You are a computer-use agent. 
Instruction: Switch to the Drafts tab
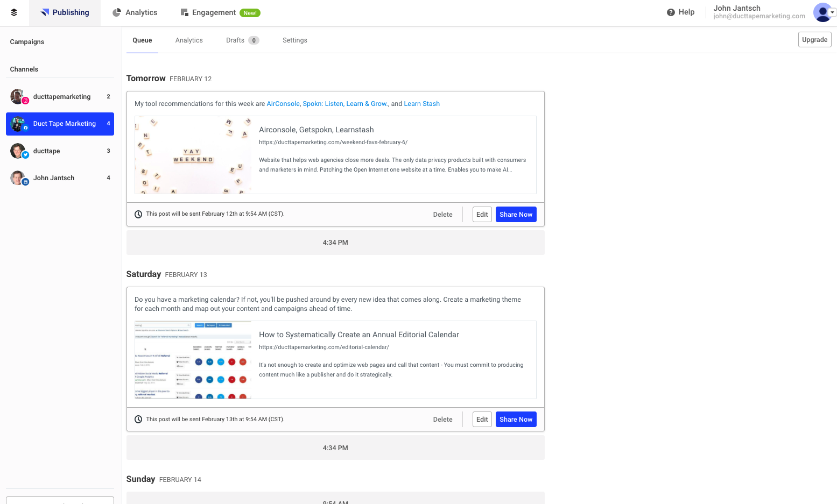pos(242,40)
